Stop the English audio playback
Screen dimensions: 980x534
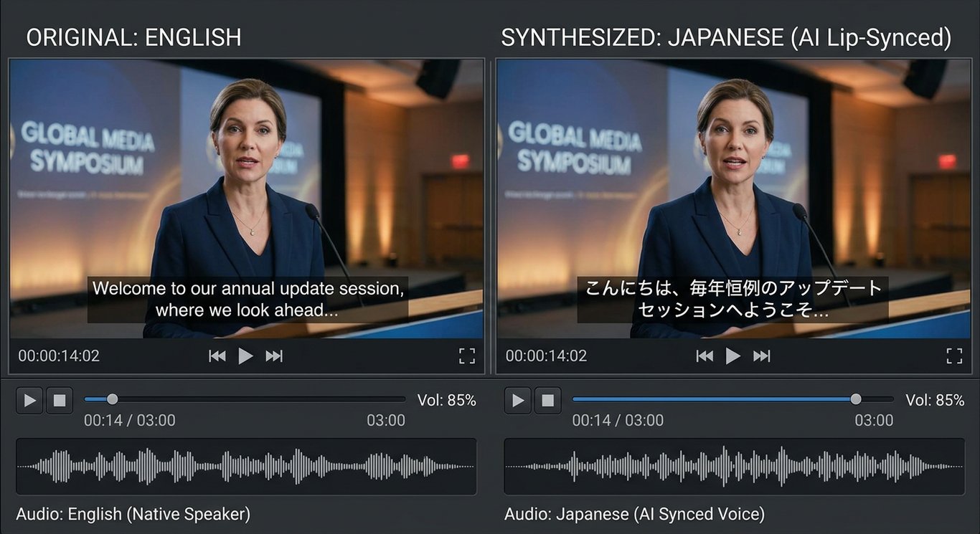pyautogui.click(x=60, y=400)
